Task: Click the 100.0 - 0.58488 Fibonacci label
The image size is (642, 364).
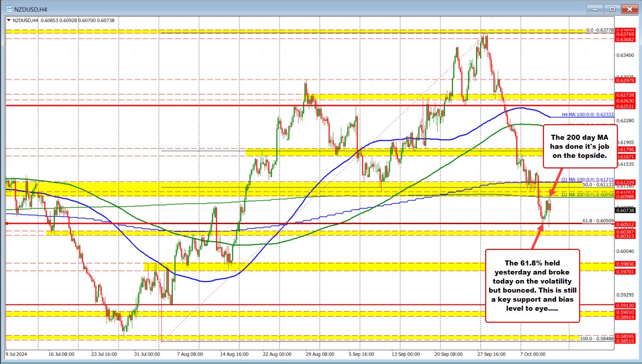Action: coord(597,338)
